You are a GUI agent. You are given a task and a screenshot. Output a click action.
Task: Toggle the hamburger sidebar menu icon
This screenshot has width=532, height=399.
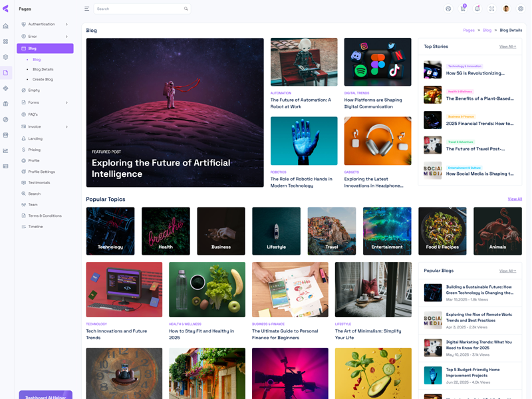[86, 9]
